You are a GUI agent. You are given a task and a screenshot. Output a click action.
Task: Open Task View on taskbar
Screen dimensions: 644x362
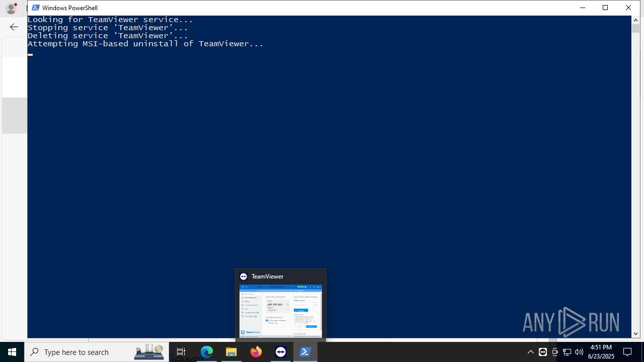point(181,352)
